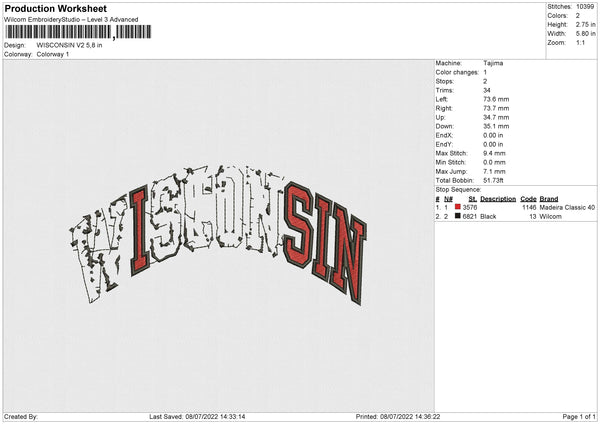The image size is (600, 424).
Task: Select the Total Bobbin value 51.73ft
Action: [494, 180]
